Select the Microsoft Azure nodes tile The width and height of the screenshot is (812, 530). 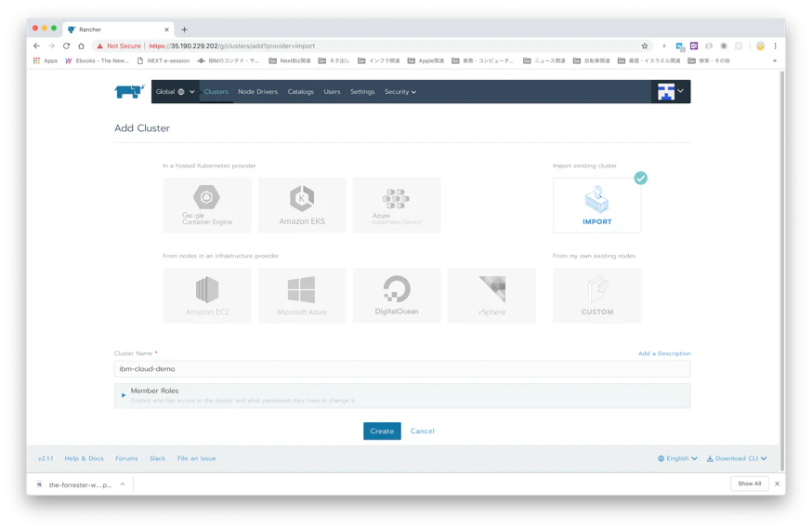pyautogui.click(x=302, y=296)
